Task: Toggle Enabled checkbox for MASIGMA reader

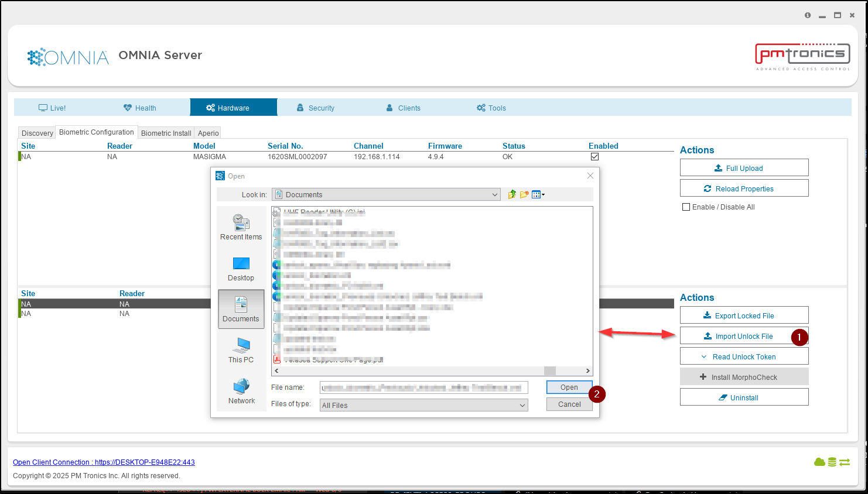Action: (x=594, y=157)
